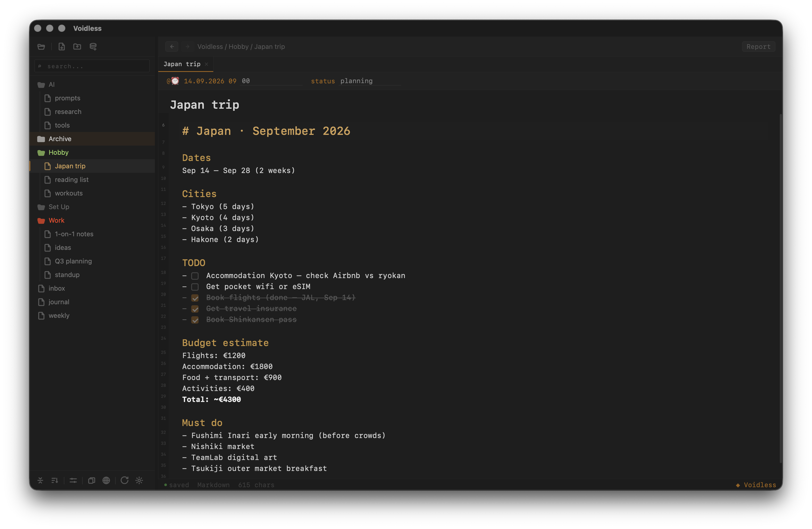Open folder icon in sidebar toolbar

[41, 47]
